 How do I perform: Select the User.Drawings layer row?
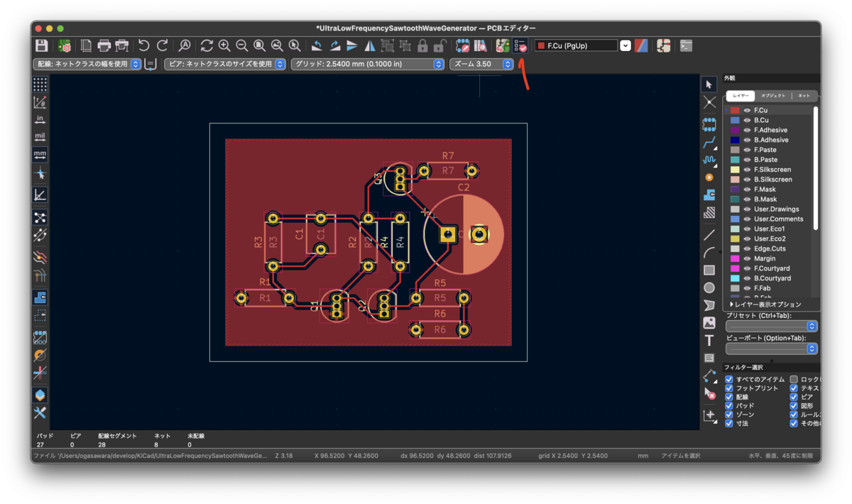click(x=770, y=209)
